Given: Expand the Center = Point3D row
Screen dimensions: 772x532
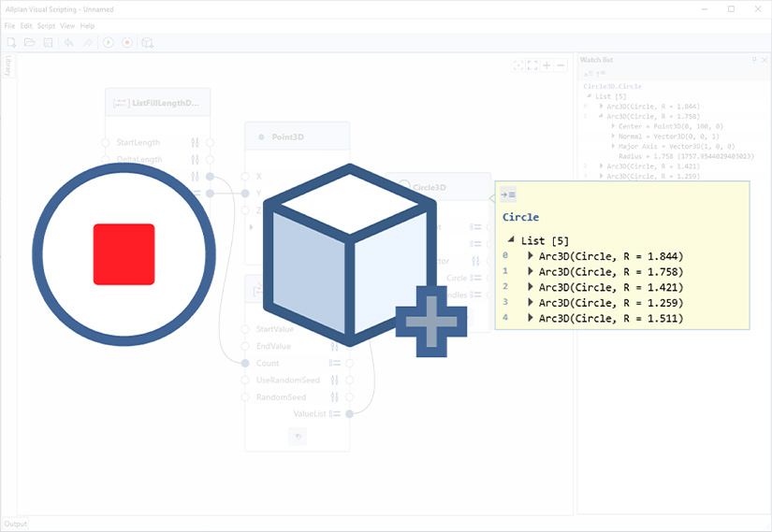Looking at the screenshot, I should [x=613, y=126].
